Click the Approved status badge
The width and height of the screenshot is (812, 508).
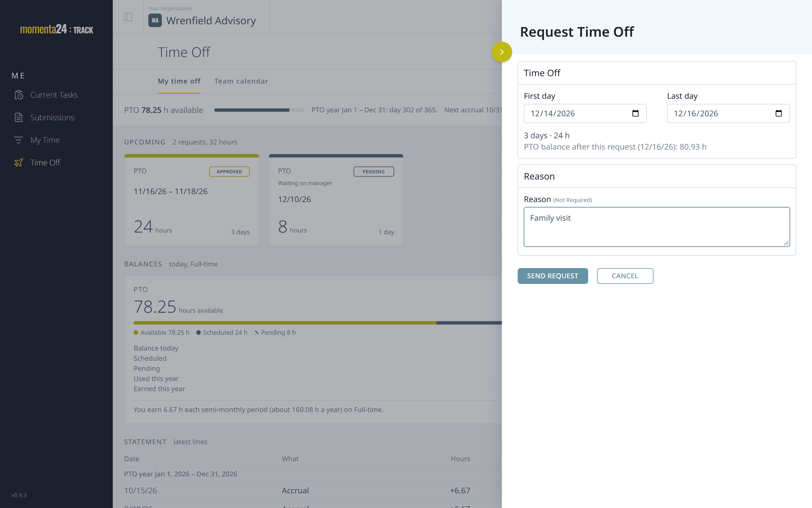(x=230, y=171)
